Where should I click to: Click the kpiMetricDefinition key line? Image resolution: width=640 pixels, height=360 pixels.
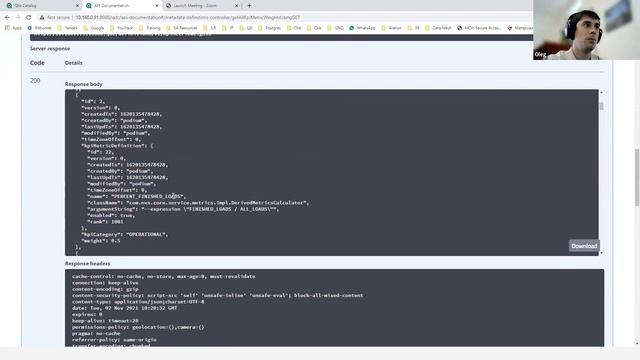[117, 146]
